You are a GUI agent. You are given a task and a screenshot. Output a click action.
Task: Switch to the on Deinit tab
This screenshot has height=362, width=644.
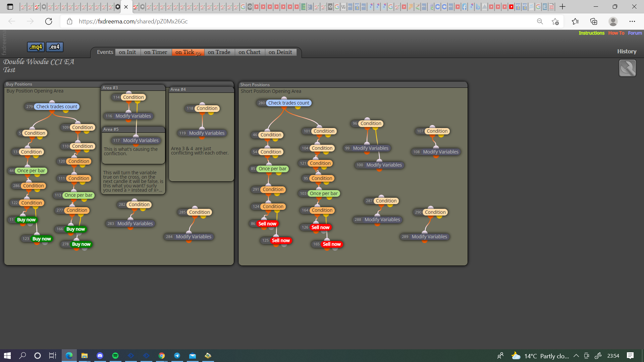click(280, 52)
